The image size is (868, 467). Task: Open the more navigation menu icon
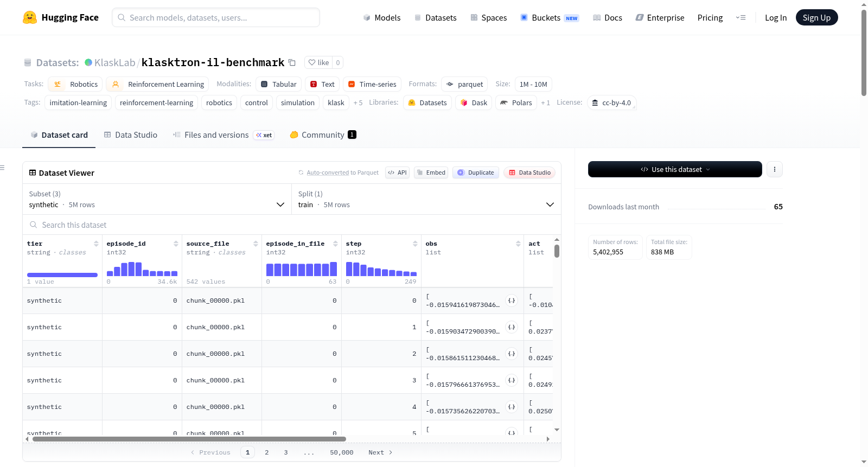pos(741,17)
